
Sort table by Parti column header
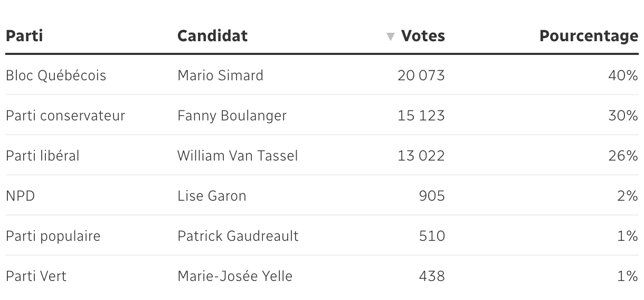point(24,36)
